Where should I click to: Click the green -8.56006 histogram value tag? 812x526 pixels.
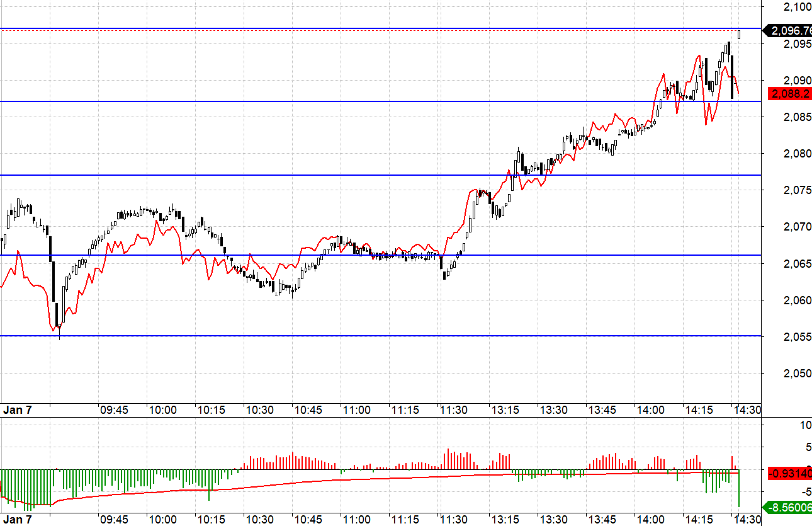(x=788, y=506)
